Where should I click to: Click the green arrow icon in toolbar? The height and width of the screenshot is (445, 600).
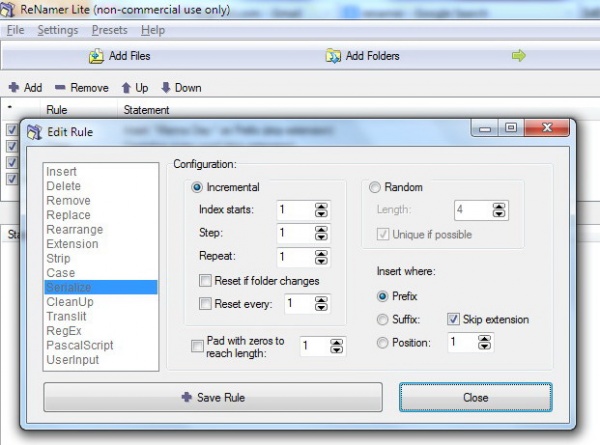pos(519,55)
